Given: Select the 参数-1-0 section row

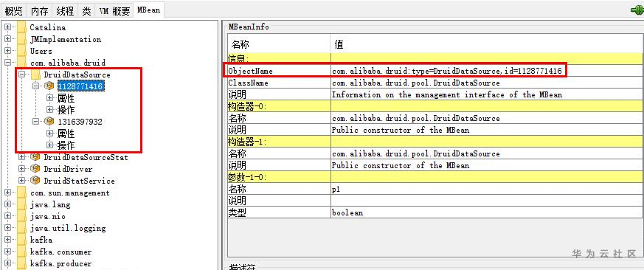Looking at the screenshot, I should (436, 177).
